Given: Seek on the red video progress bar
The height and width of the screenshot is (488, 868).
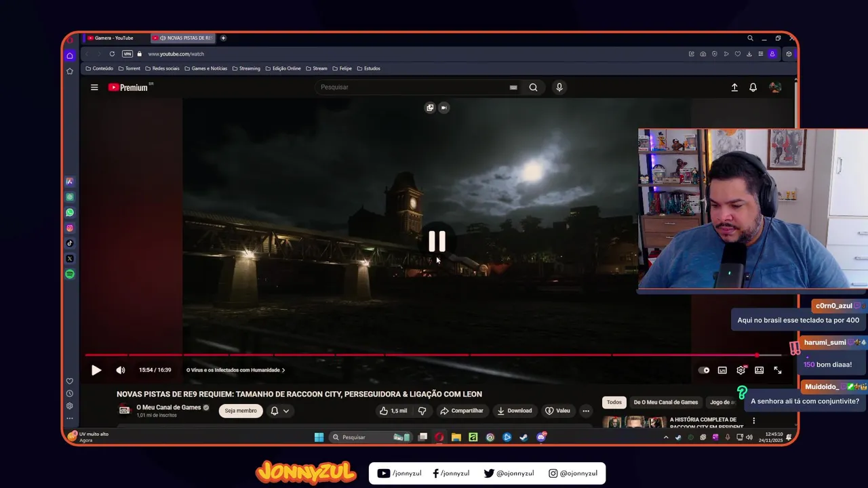Looking at the screenshot, I should click(433, 355).
